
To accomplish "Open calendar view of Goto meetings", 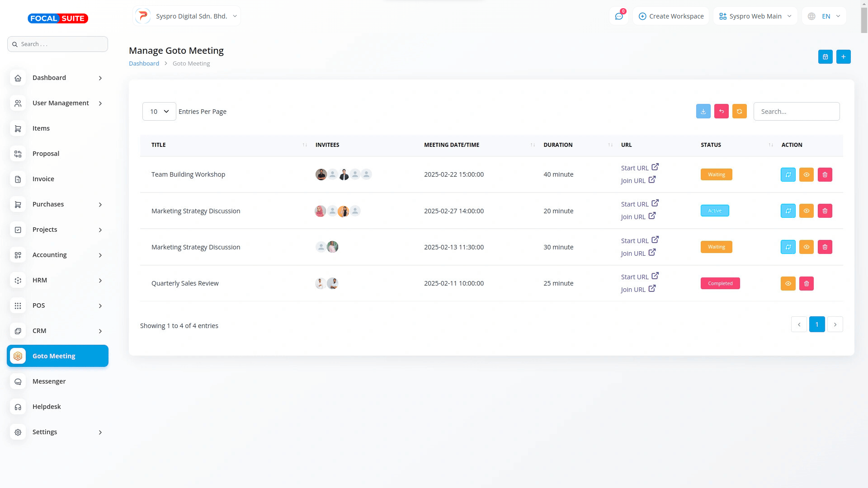I will (x=825, y=57).
